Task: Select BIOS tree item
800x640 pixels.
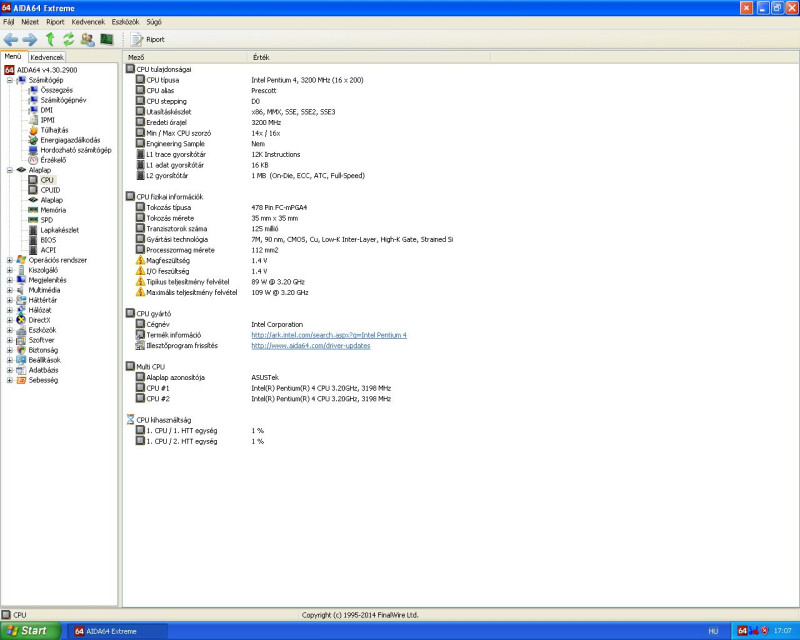Action: click(x=48, y=240)
